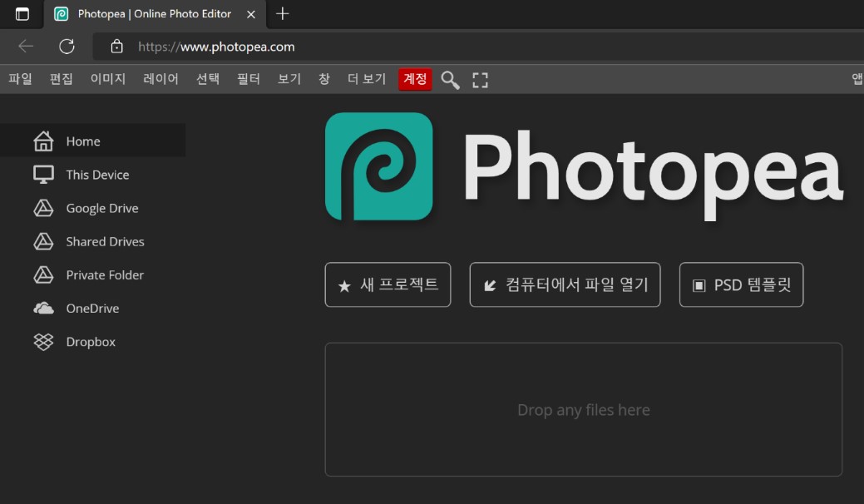This screenshot has height=504, width=864.
Task: Open the 필터 menu
Action: click(x=249, y=79)
